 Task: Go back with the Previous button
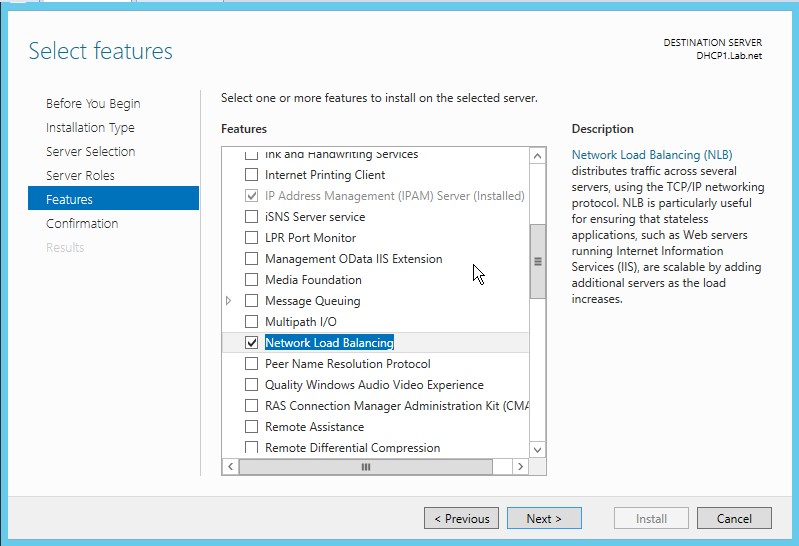(x=461, y=519)
